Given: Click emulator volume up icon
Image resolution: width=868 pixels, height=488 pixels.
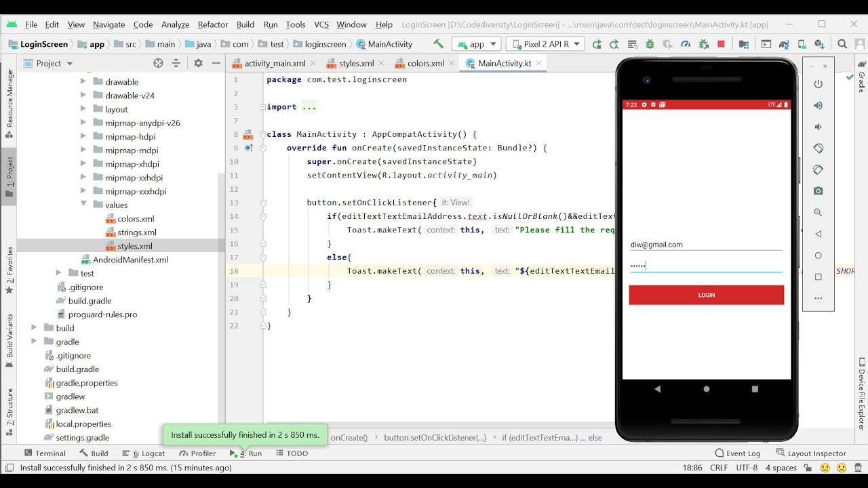Looking at the screenshot, I should (818, 106).
